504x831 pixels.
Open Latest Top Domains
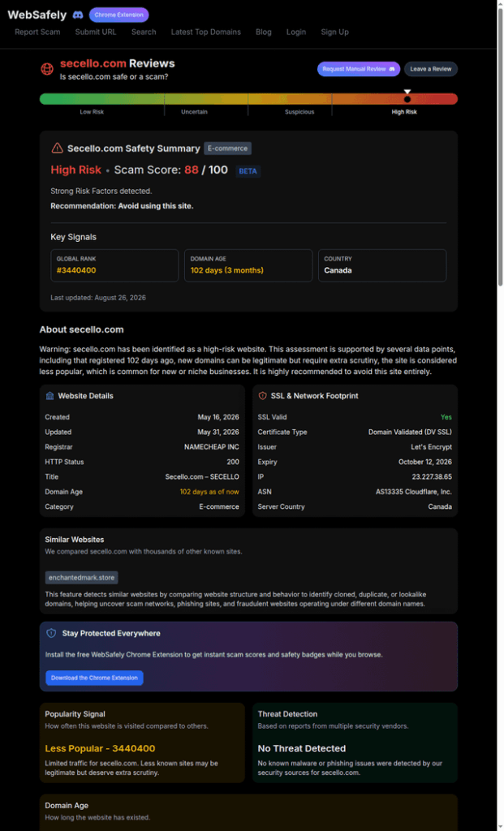point(205,32)
